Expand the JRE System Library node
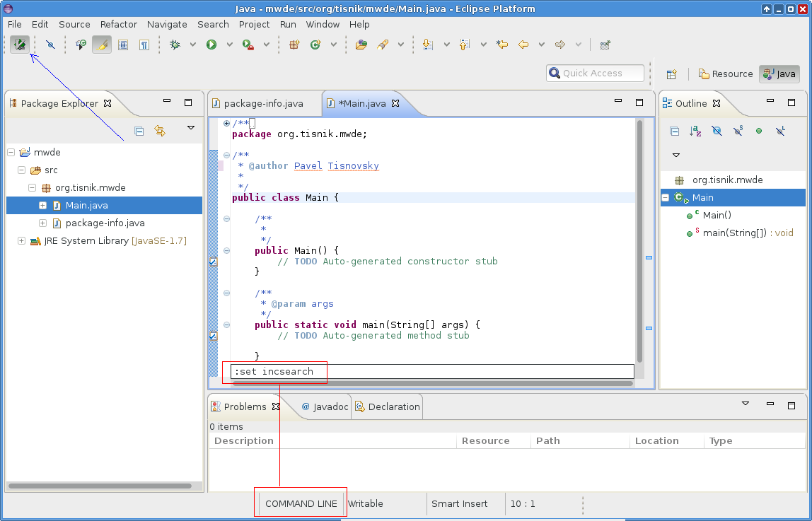Viewport: 812px width, 521px height. (x=21, y=240)
